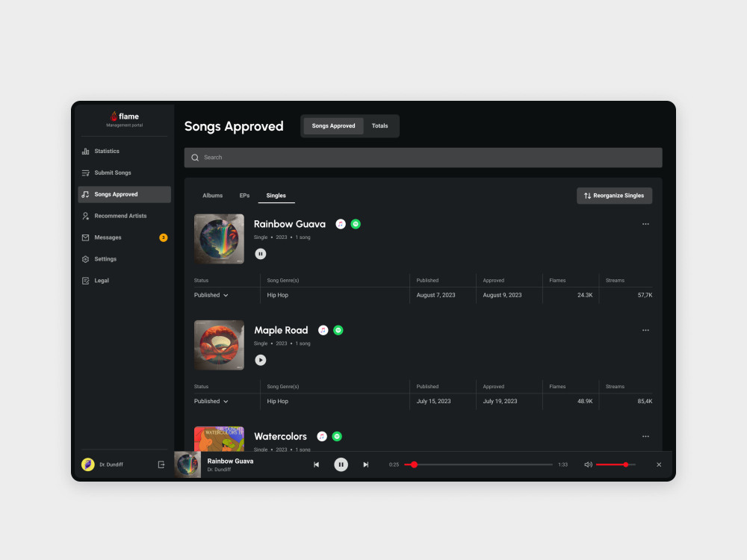Click the Watercolors song title
Screen dimensions: 747x560
[281, 436]
